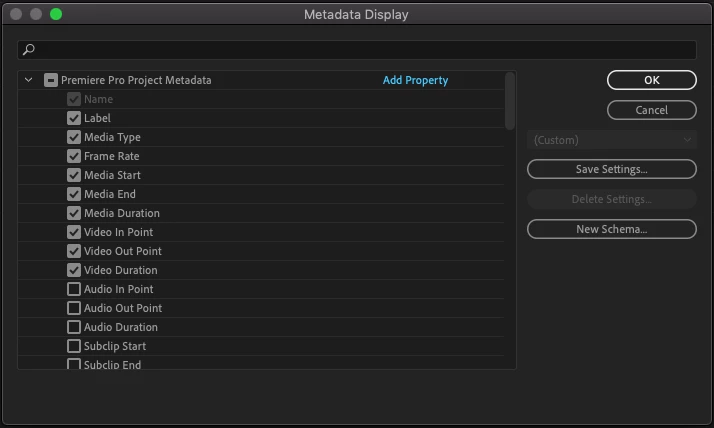Uncheck the Media Type checkbox

pyautogui.click(x=74, y=137)
